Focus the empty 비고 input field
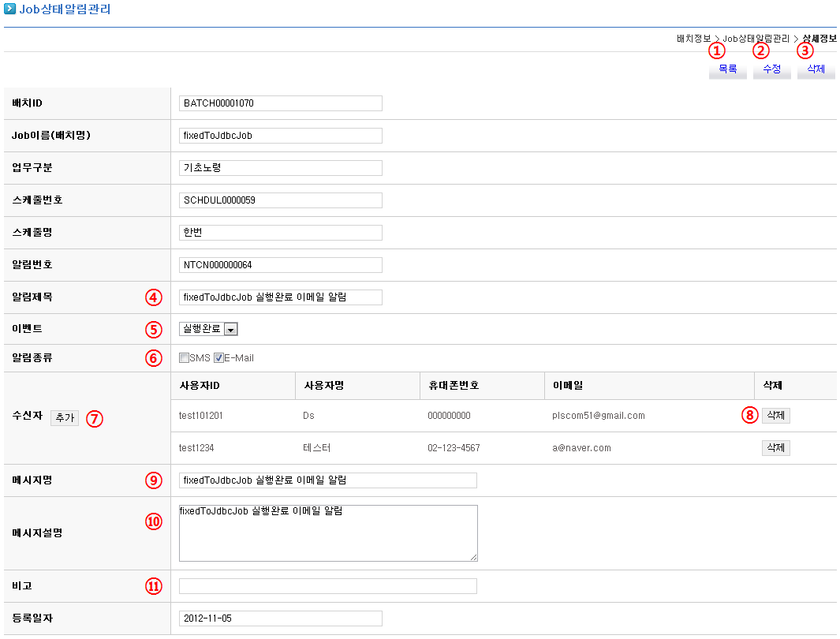The height and width of the screenshot is (639, 840). click(x=327, y=586)
